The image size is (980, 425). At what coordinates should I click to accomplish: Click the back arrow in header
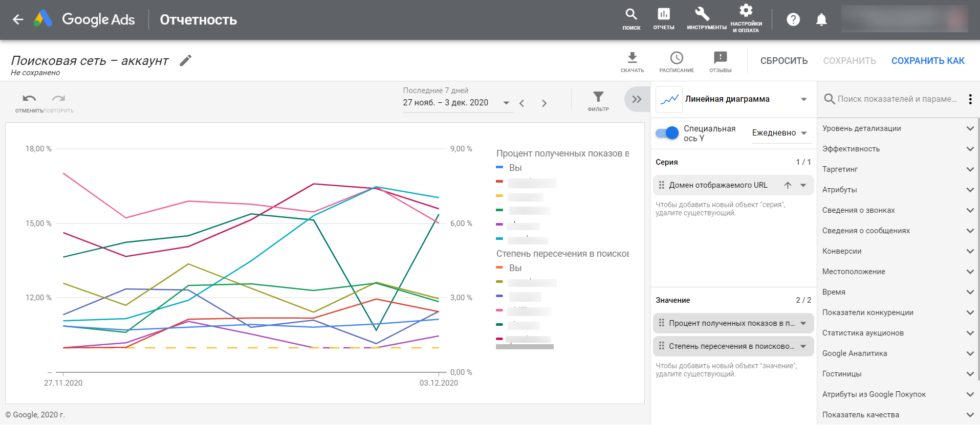tap(18, 19)
